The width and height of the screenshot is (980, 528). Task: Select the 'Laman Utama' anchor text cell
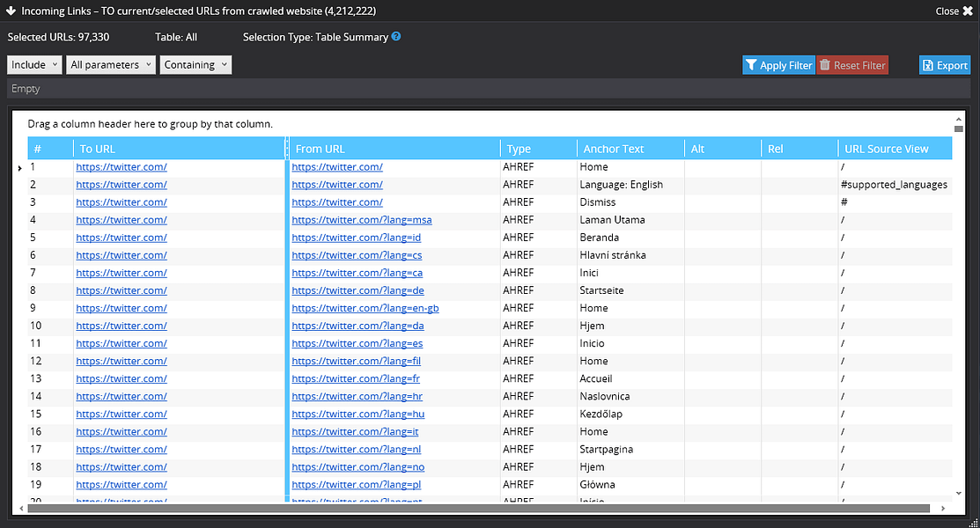click(x=630, y=220)
